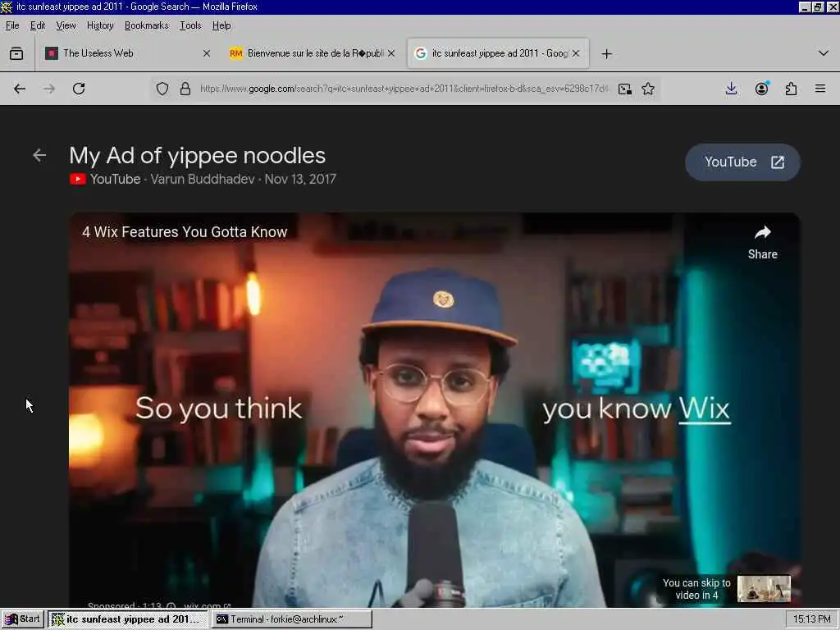Click the video player area to pause
Screen dimensions: 840x630
(x=435, y=410)
